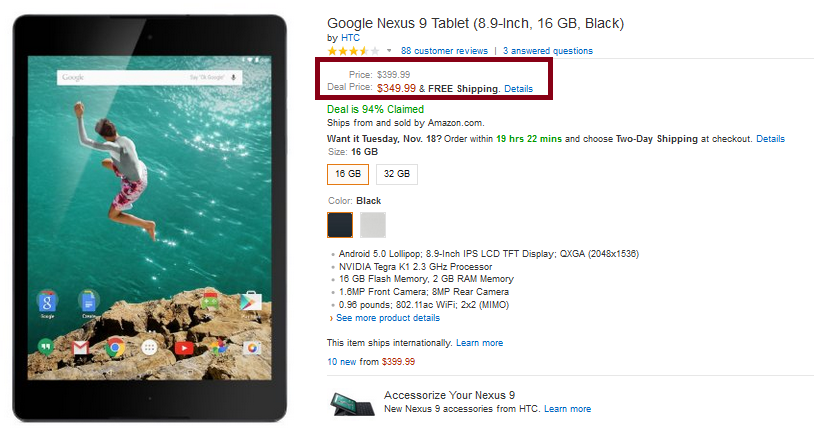Open the 88 customer reviews link
The width and height of the screenshot is (814, 430).
(444, 50)
